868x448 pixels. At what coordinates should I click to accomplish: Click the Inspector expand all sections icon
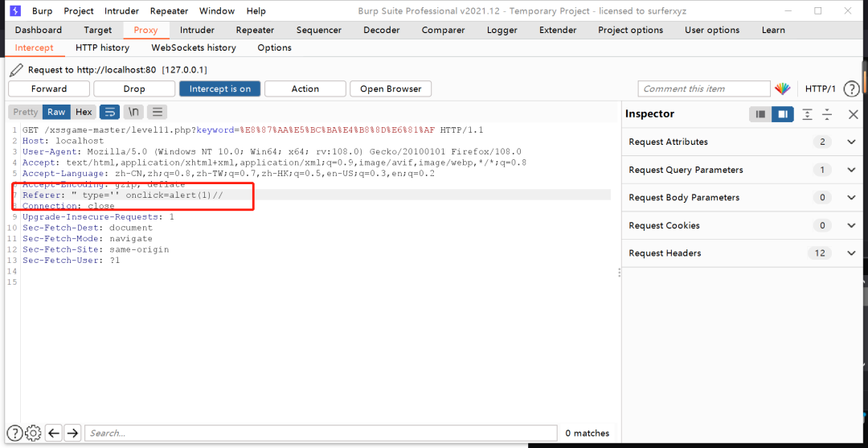click(808, 114)
